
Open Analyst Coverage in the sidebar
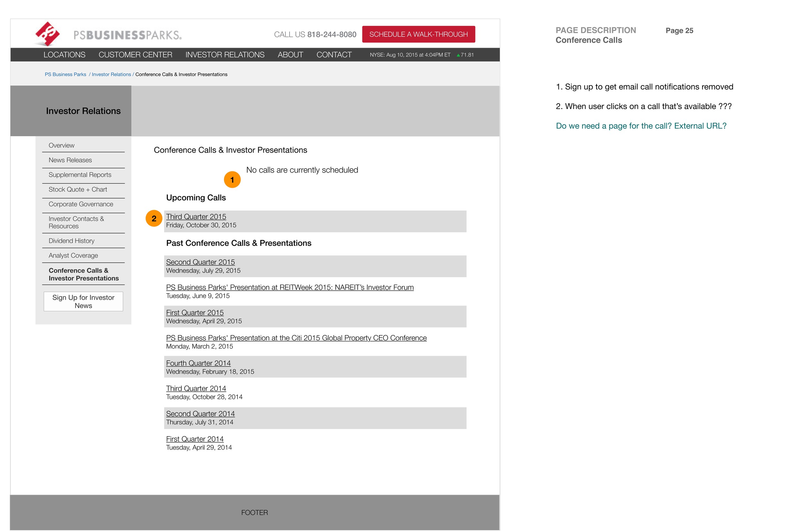(x=73, y=255)
